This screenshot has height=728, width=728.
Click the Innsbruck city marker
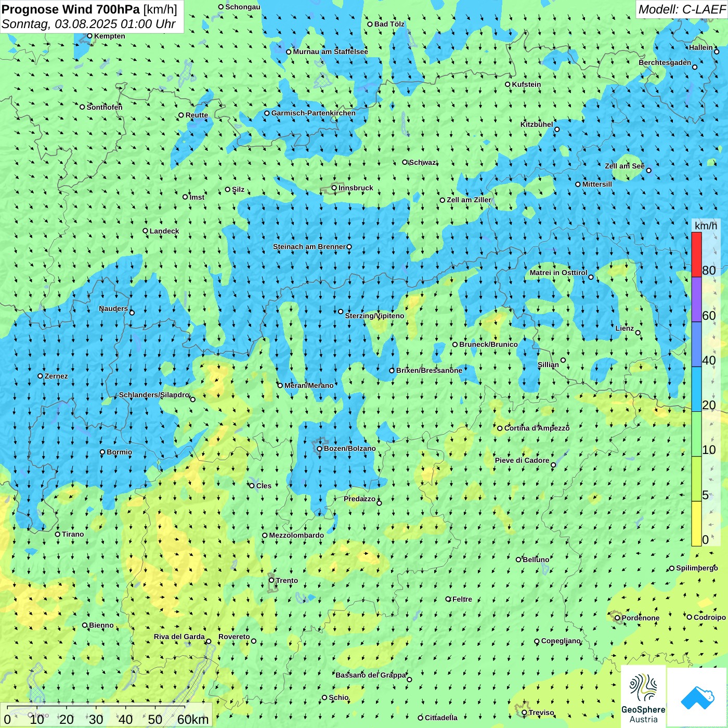point(334,188)
